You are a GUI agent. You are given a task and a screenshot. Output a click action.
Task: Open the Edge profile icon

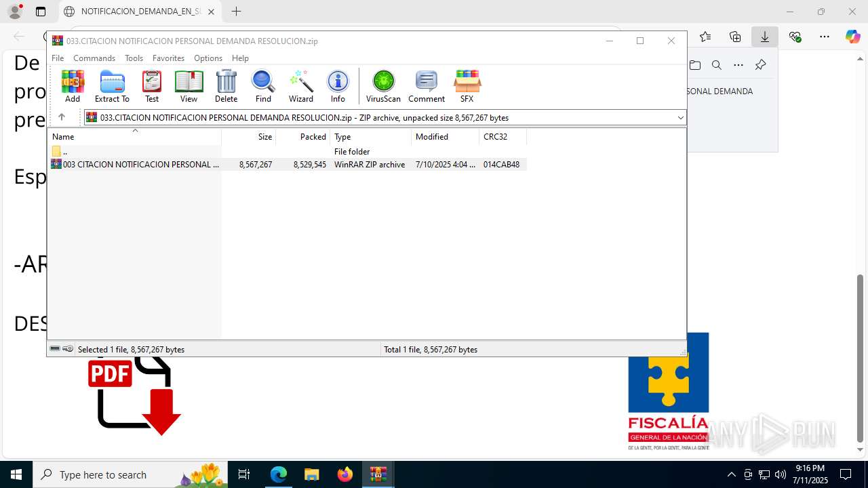tap(15, 12)
